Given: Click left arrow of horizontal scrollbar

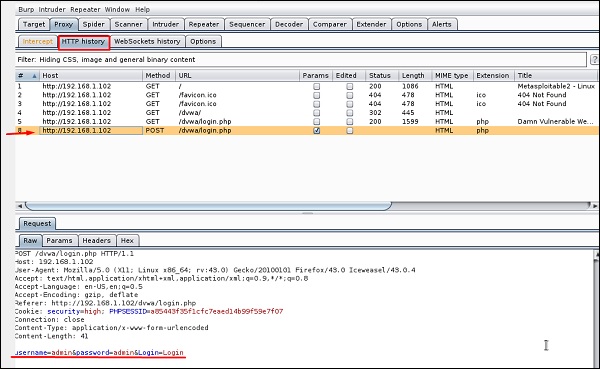Looking at the screenshot, I should [x=20, y=206].
